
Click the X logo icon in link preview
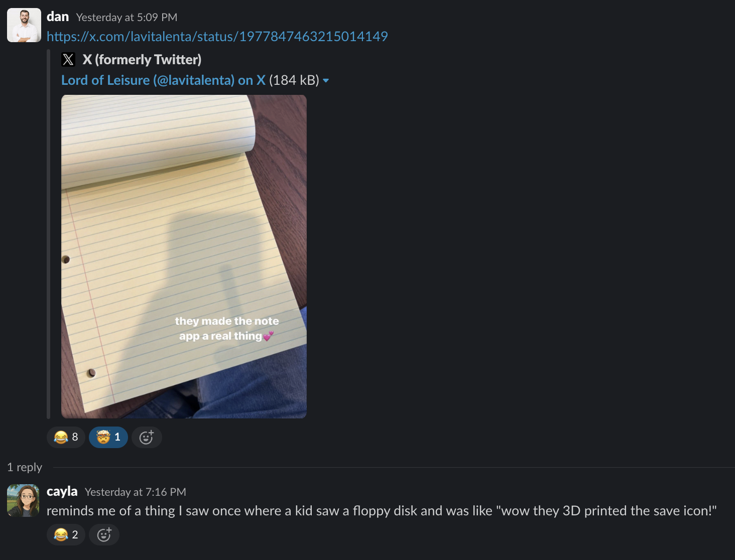click(68, 60)
